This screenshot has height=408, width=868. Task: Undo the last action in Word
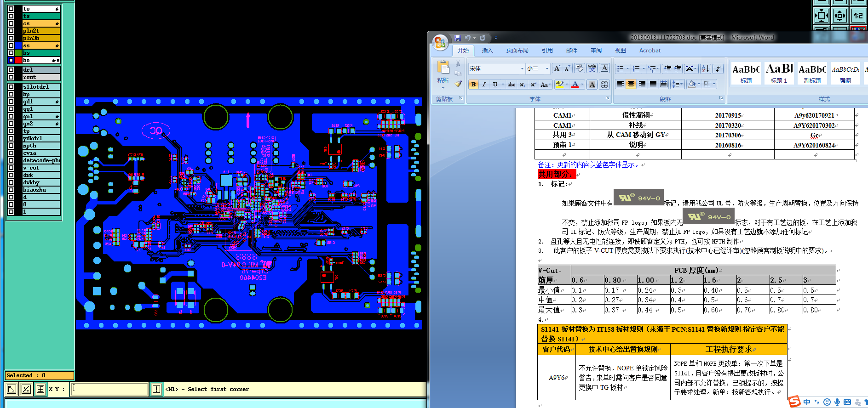(467, 38)
